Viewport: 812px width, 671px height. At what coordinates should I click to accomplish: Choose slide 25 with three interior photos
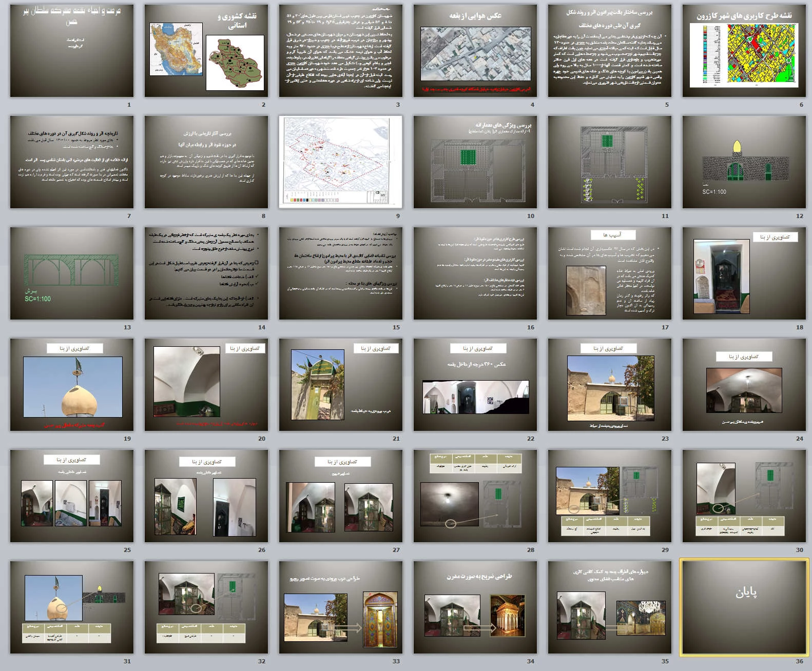72,496
